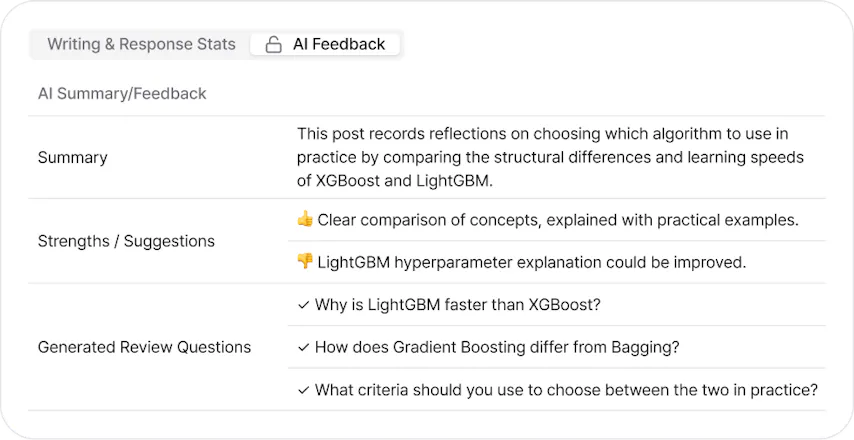This screenshot has width=854, height=440.
Task: Click the thumbs-down emoji icon
Action: pyautogui.click(x=305, y=262)
